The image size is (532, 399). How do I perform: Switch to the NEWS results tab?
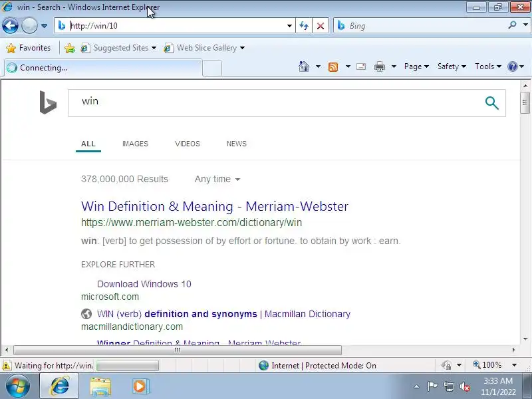point(237,144)
